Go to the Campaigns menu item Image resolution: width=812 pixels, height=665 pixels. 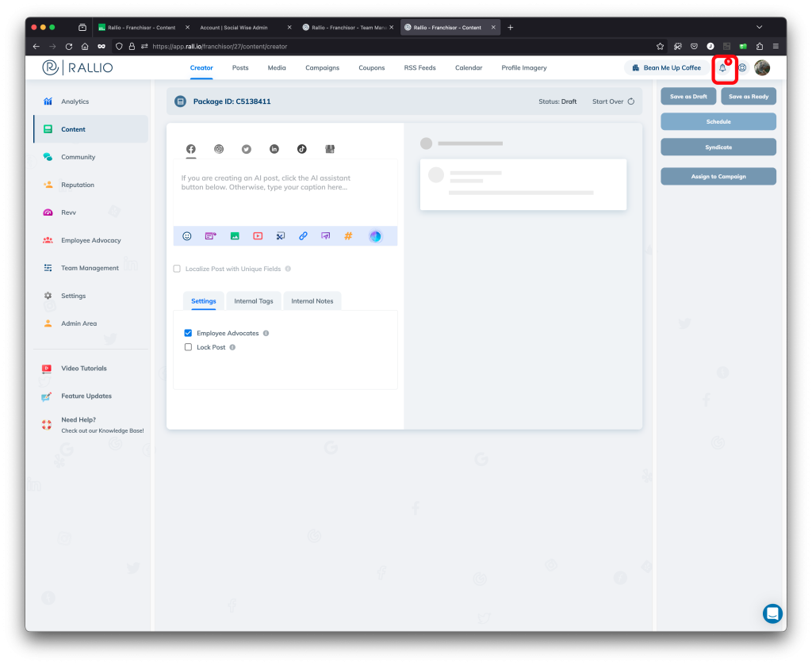click(x=322, y=68)
